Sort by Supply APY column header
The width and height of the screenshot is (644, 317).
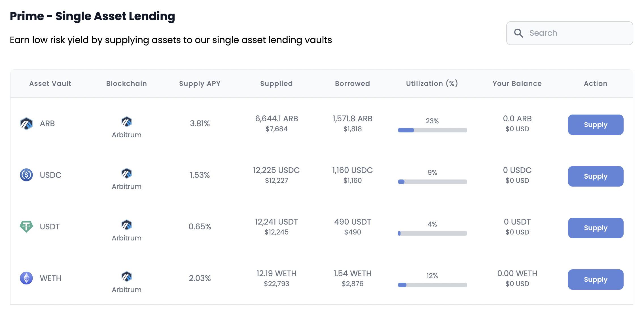click(x=200, y=84)
